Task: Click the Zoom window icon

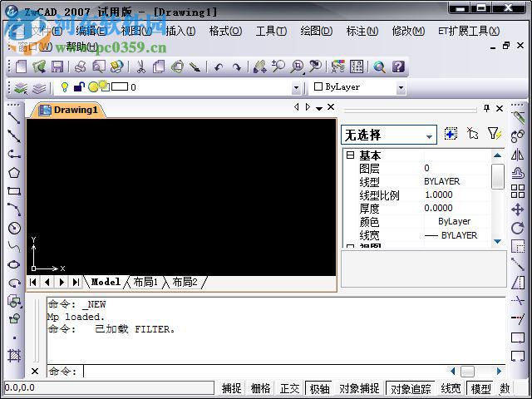Action: click(x=298, y=66)
